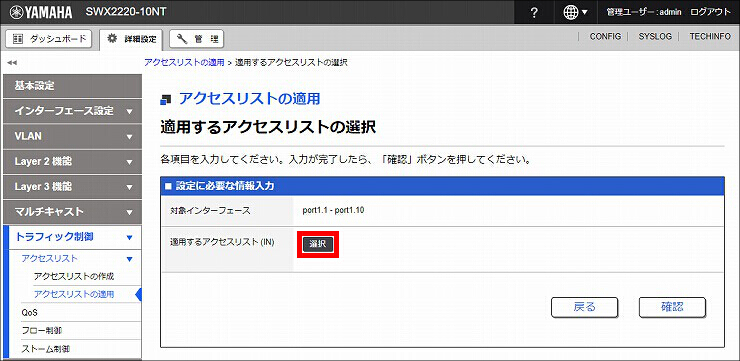This screenshot has width=740, height=361.
Task: Click the 確認 button
Action: coord(672,307)
